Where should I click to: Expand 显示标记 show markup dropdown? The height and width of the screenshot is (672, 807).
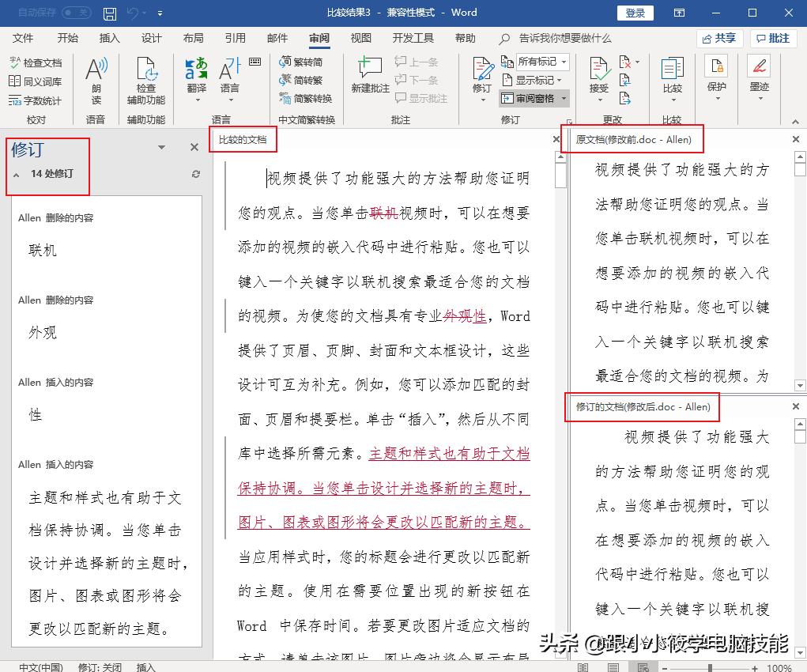coord(532,81)
